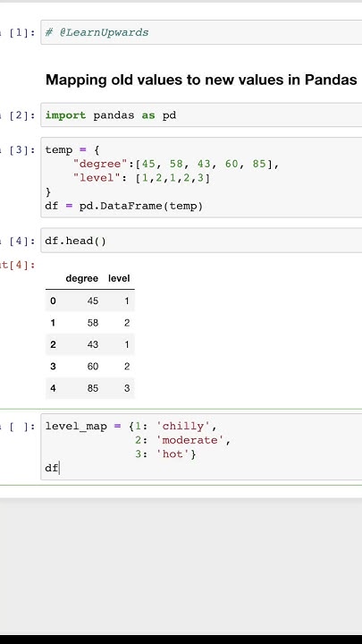The width and height of the screenshot is (362, 644).
Task: Click degree value 60 in the table
Action: pos(93,367)
